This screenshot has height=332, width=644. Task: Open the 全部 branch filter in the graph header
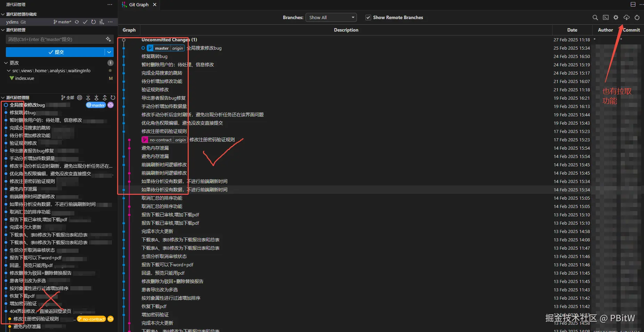(x=68, y=98)
